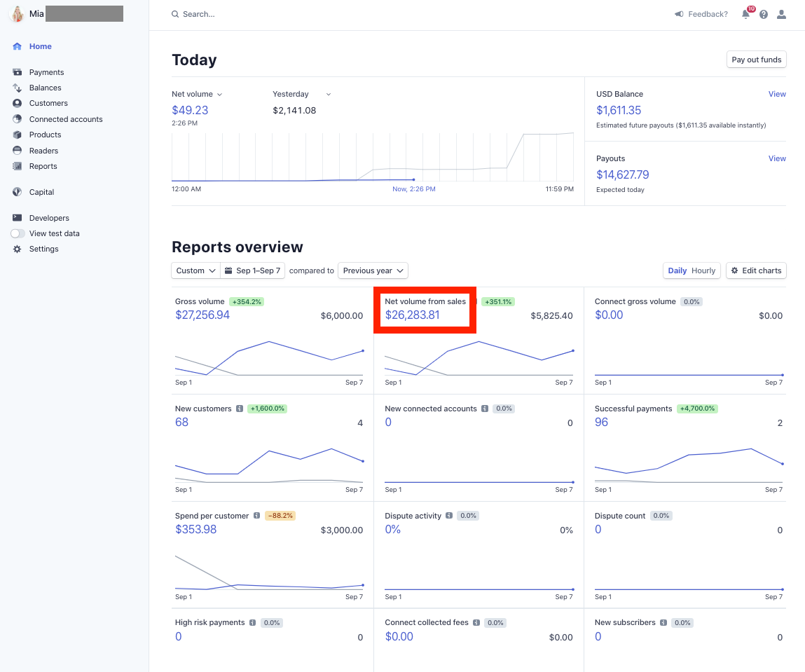Open the user profile icon
This screenshot has height=672, width=805.
781,14
